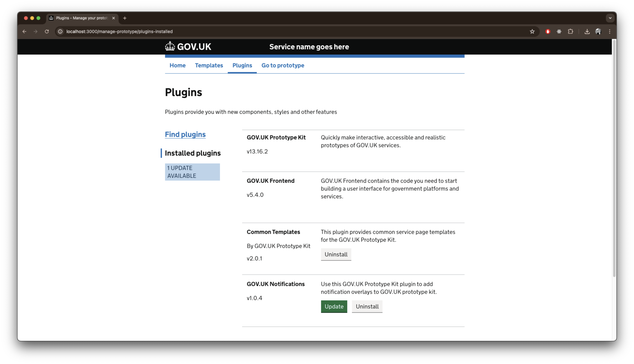Uninstall the Common Templates plugin
634x364 pixels.
pos(336,254)
